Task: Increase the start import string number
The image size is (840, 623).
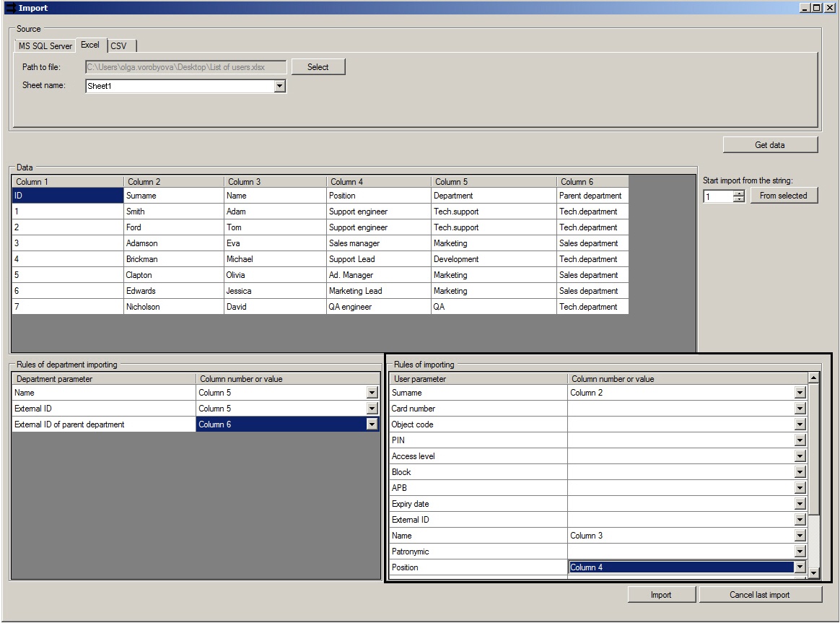Action: point(738,193)
